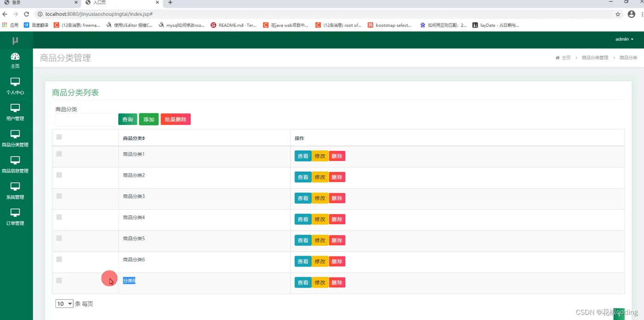Click the 添加 add button
The image size is (644, 320).
tap(149, 120)
